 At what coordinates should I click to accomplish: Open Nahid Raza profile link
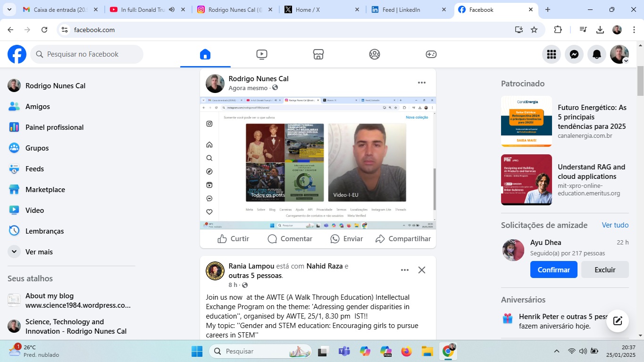pos(325,266)
